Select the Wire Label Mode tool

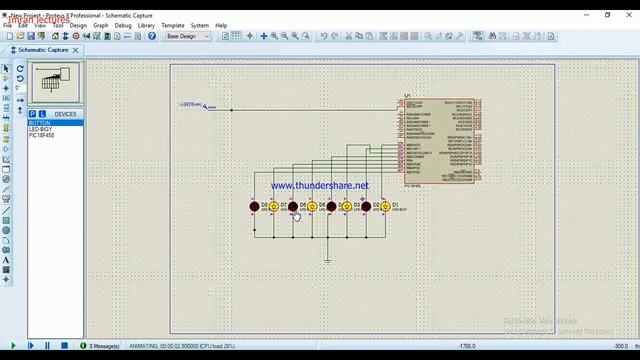pos(6,98)
